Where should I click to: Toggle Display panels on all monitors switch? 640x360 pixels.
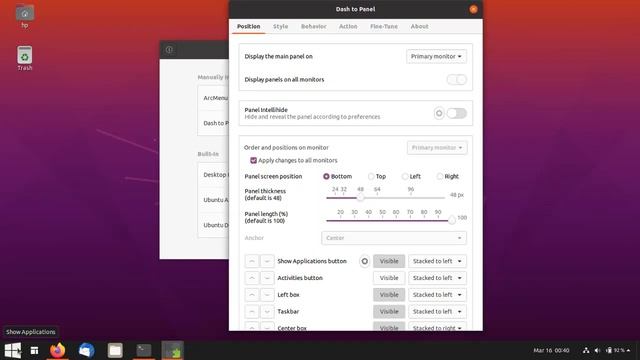point(457,80)
